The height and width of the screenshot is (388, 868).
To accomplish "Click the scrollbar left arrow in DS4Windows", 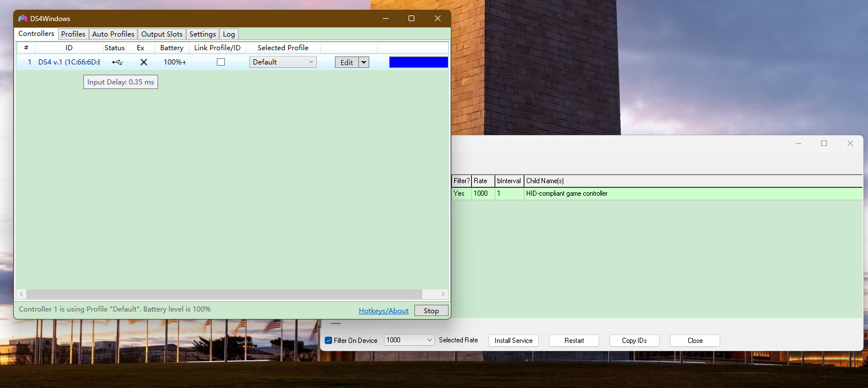I will [x=22, y=294].
